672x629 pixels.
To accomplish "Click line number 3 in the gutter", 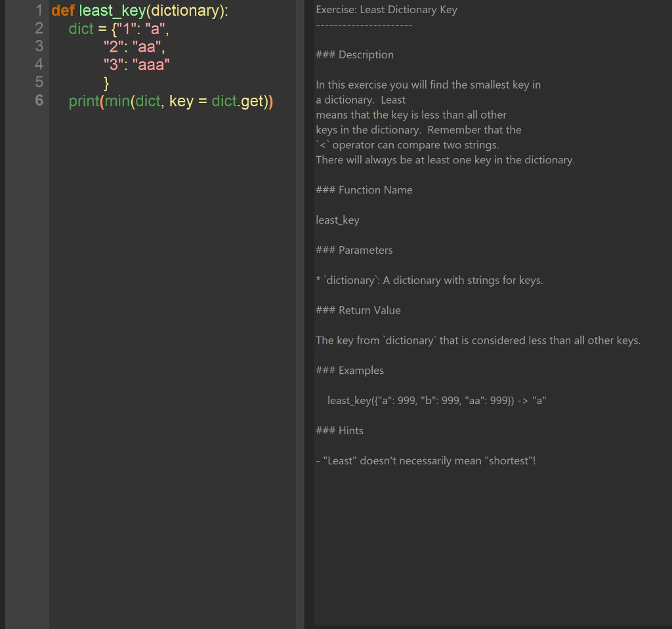I will pos(39,47).
